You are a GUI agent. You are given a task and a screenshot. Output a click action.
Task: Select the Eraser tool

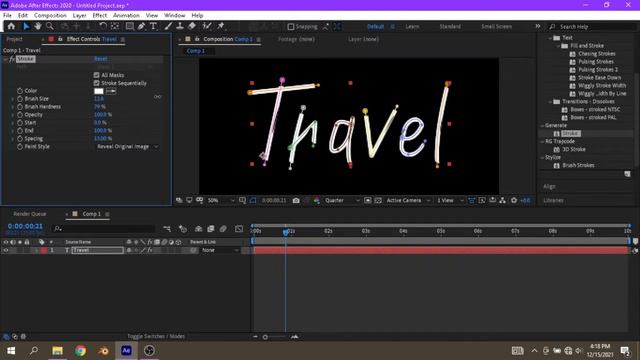[191, 26]
